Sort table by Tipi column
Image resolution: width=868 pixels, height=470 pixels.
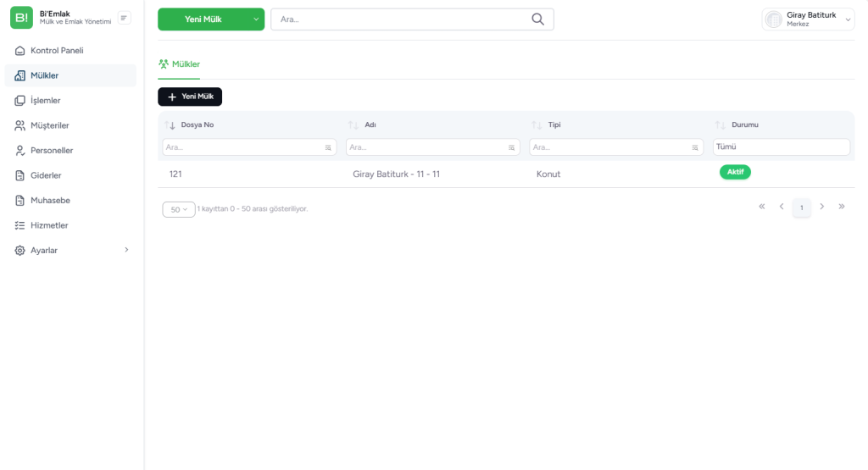537,125
